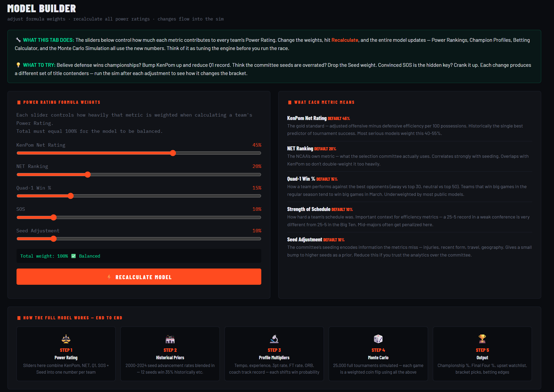This screenshot has width=554, height=392.
Task: Click the green Balanced checkmark box
Action: [74, 256]
